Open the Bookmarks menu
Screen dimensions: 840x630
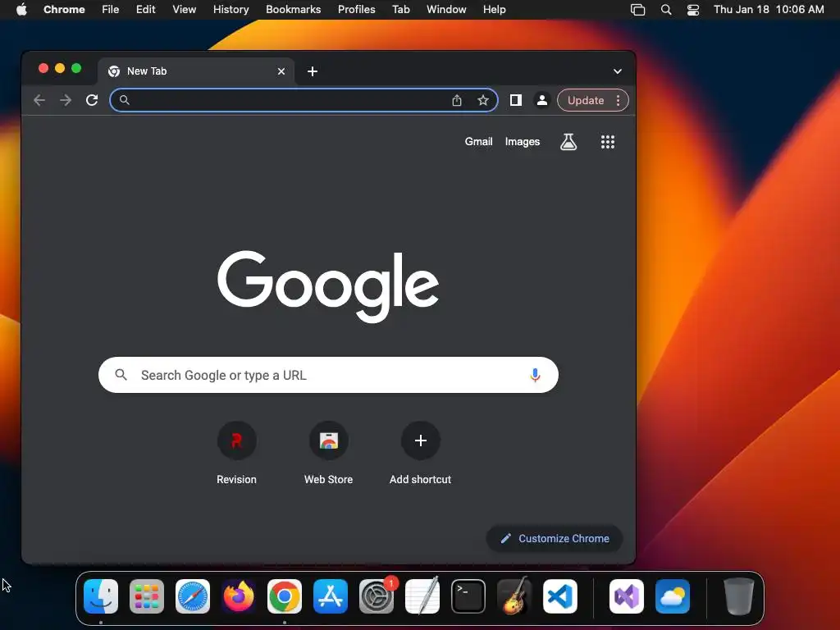click(293, 10)
